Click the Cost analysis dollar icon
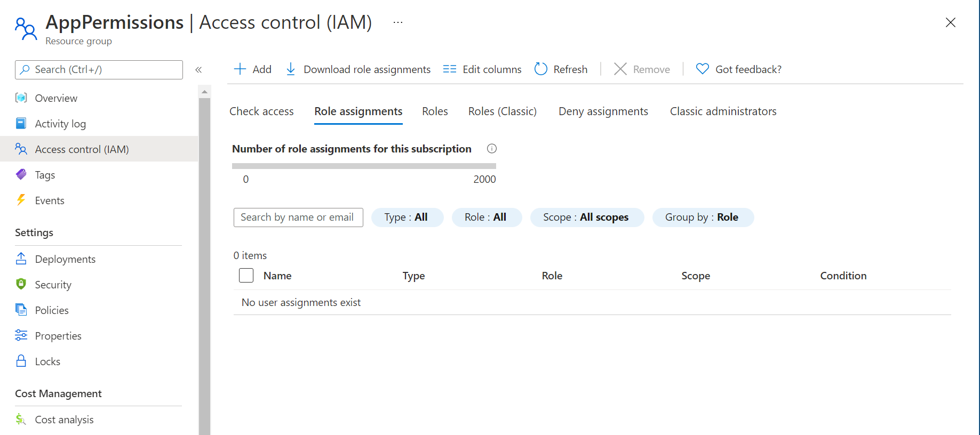Viewport: 980px width, 435px height. pos(21,419)
